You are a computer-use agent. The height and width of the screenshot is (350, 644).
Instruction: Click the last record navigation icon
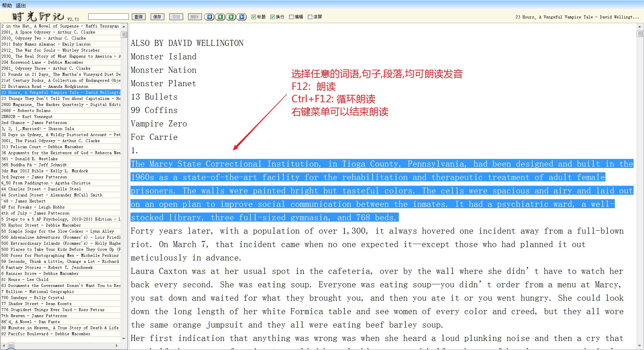[241, 17]
